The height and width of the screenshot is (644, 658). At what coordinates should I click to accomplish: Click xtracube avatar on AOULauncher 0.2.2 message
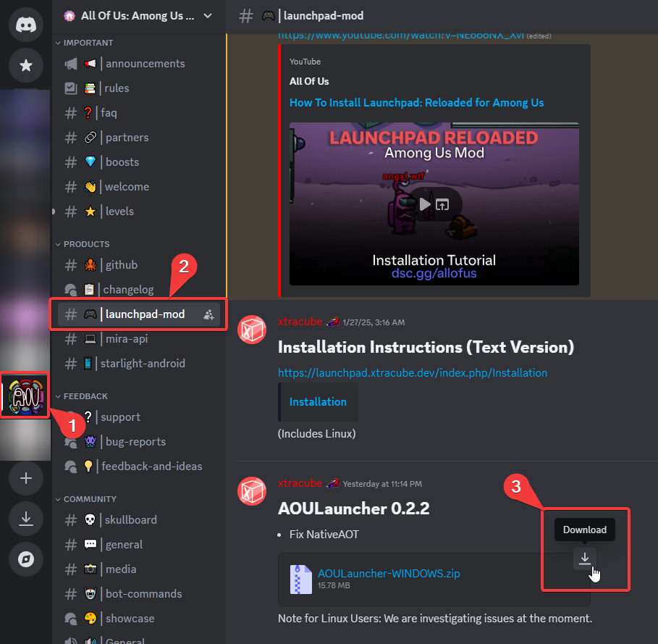[252, 490]
